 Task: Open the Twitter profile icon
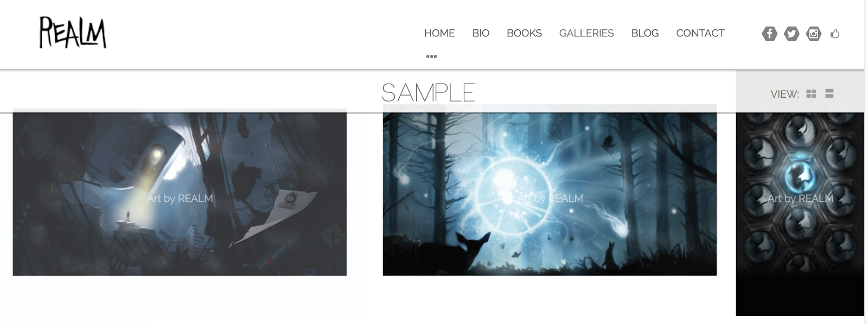coord(792,34)
